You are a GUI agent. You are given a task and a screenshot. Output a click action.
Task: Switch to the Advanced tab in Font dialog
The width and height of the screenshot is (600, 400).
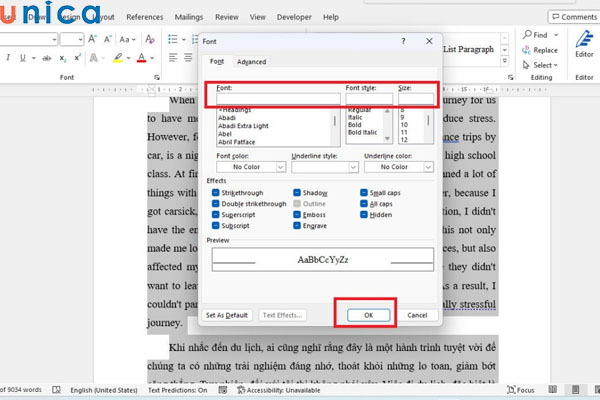click(x=251, y=62)
